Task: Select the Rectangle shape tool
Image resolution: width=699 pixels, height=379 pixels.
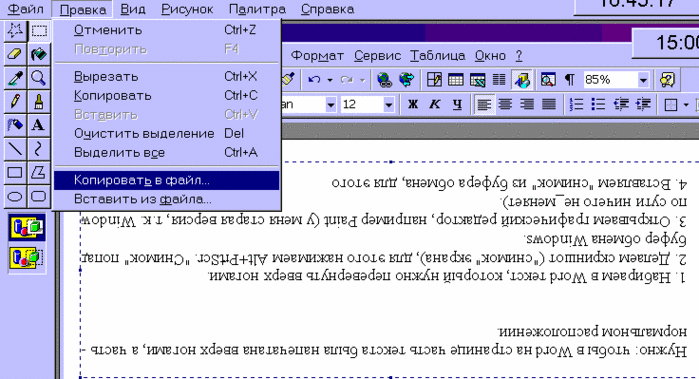Action: coord(15,173)
